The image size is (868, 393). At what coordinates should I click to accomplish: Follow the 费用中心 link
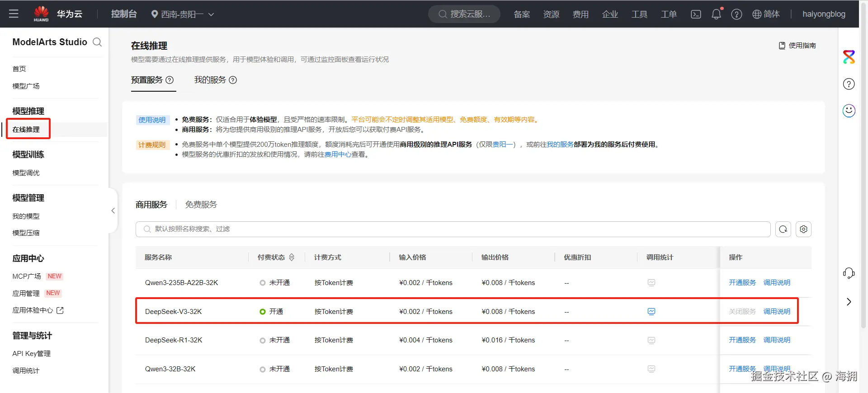pos(338,154)
